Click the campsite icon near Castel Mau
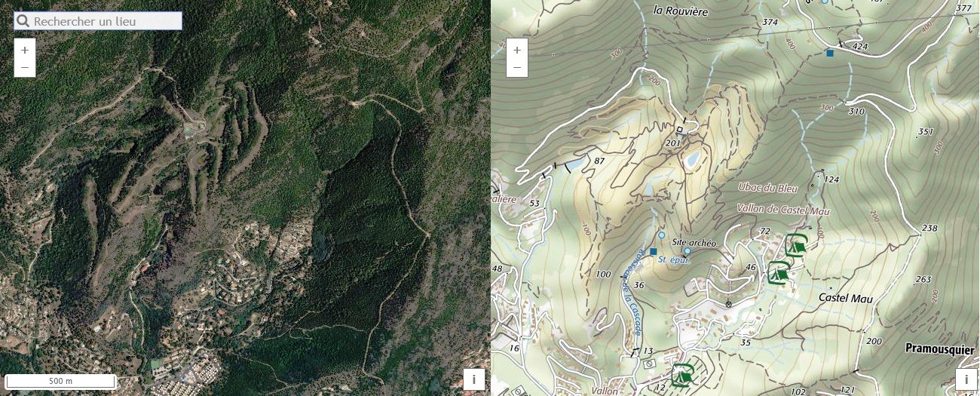This screenshot has height=396, width=980. coord(779,272)
